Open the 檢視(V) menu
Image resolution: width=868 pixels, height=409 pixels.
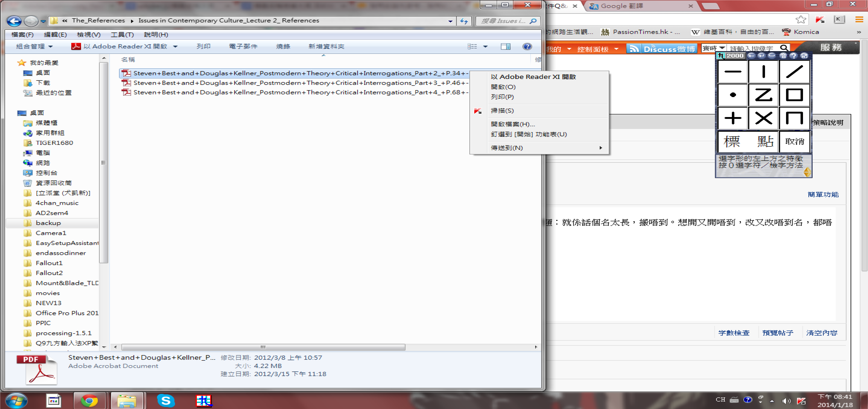[89, 34]
